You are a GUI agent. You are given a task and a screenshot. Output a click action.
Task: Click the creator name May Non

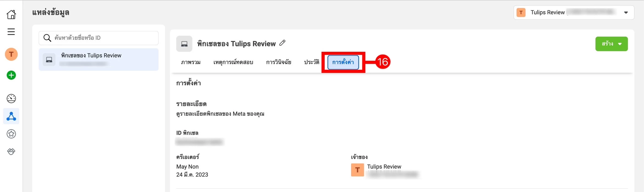187,166
